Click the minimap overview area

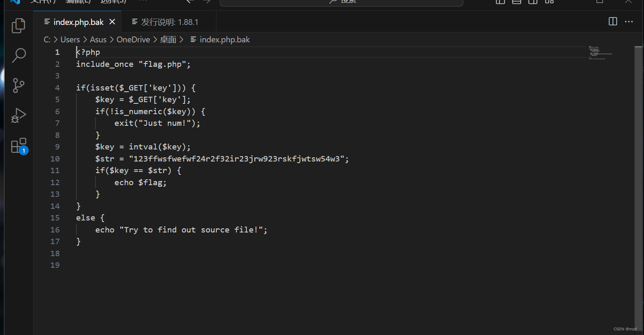coord(600,53)
